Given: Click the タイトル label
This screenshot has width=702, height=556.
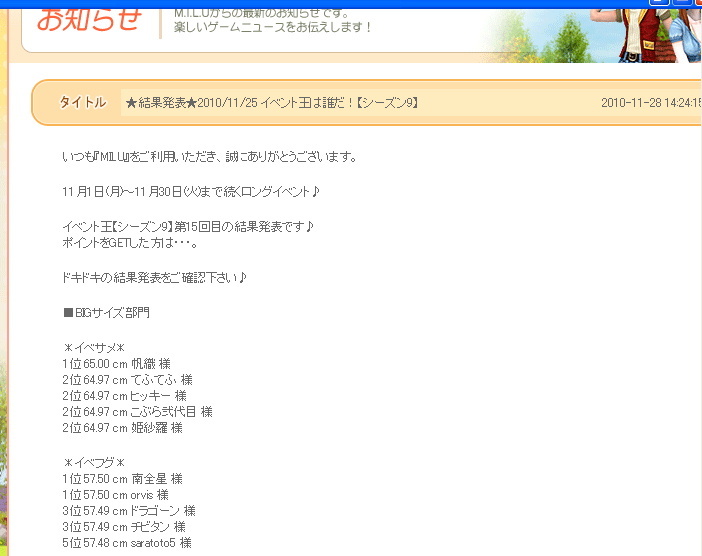Looking at the screenshot, I should [83, 103].
